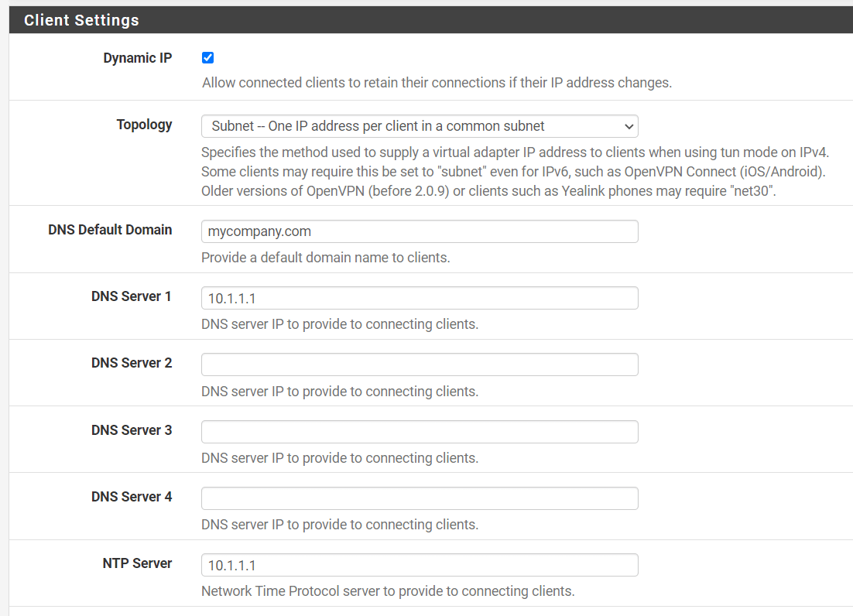The width and height of the screenshot is (853, 616).
Task: Click the Dynamic IP field label
Action: (138, 57)
